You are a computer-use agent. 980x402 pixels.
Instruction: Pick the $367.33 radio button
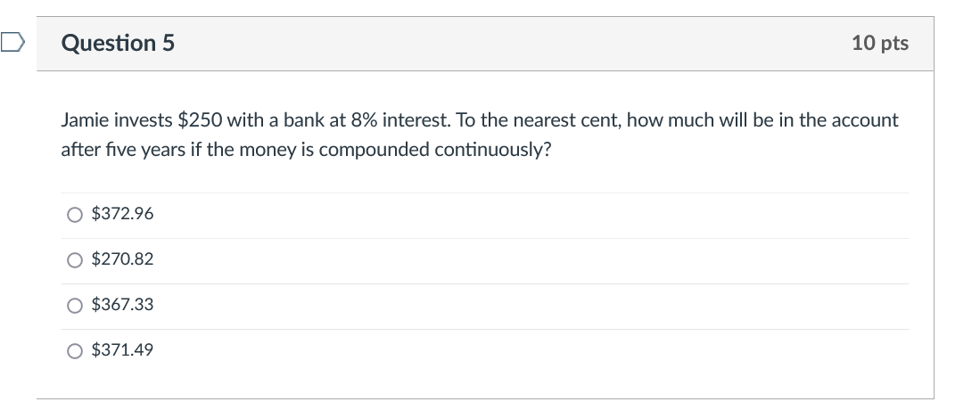(x=76, y=305)
